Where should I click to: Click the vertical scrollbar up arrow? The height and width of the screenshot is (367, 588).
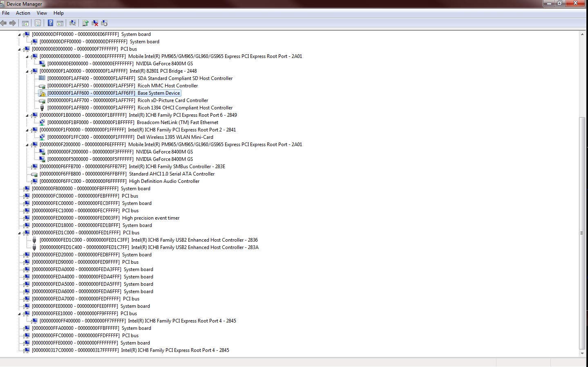tap(582, 34)
